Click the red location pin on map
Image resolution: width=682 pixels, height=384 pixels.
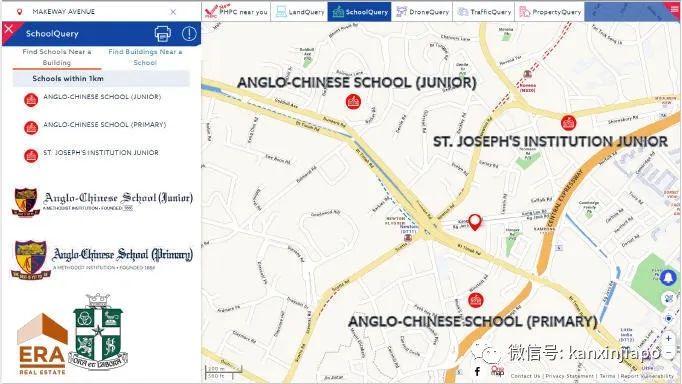pos(475,222)
